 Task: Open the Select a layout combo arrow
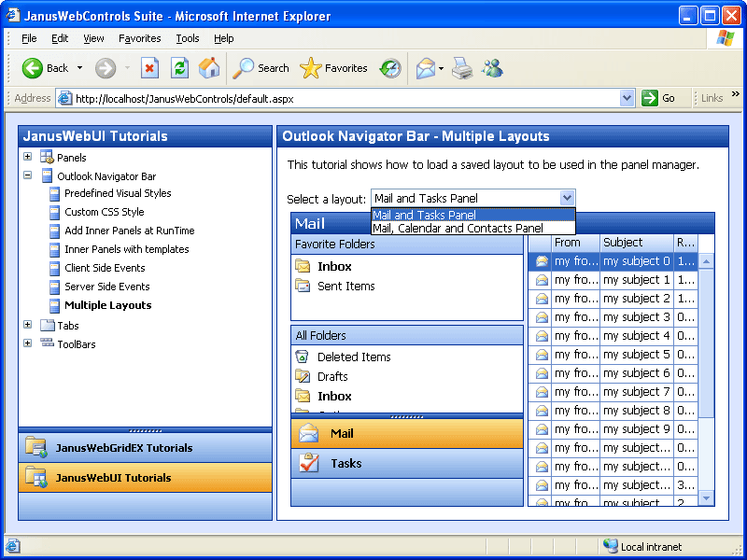[x=567, y=198]
